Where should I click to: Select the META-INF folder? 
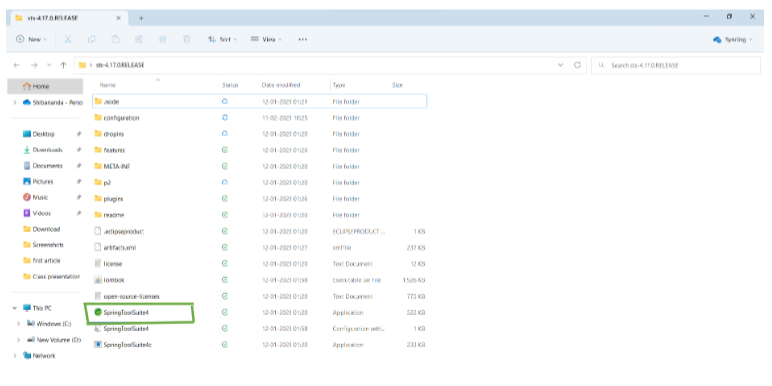(x=259, y=166)
